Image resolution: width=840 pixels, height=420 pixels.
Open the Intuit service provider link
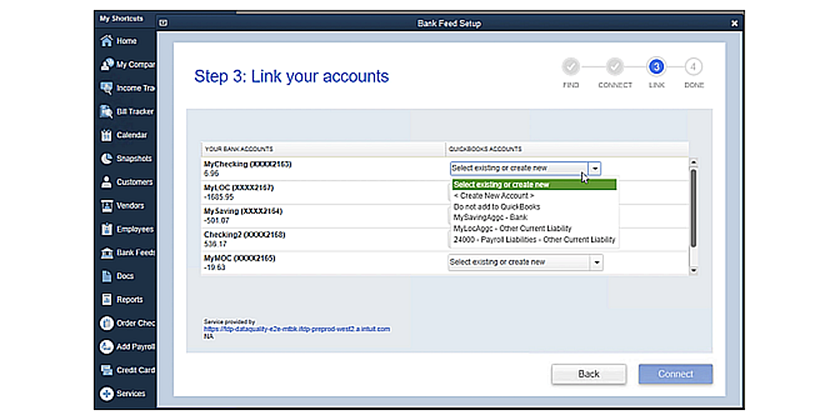point(296,328)
